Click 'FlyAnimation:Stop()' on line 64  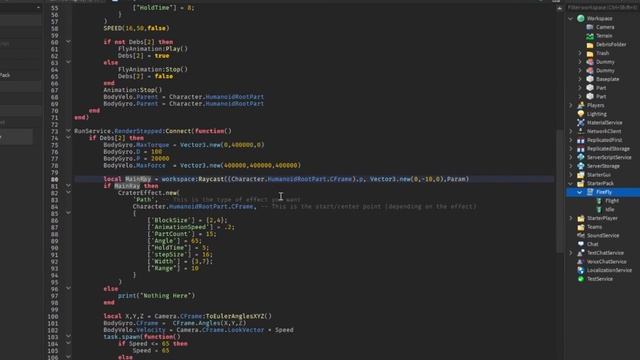click(x=153, y=69)
